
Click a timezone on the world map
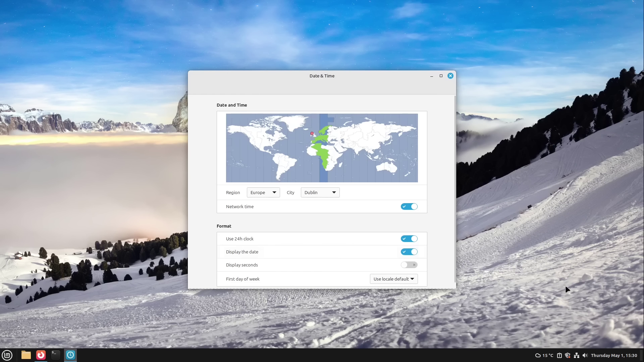[322, 148]
